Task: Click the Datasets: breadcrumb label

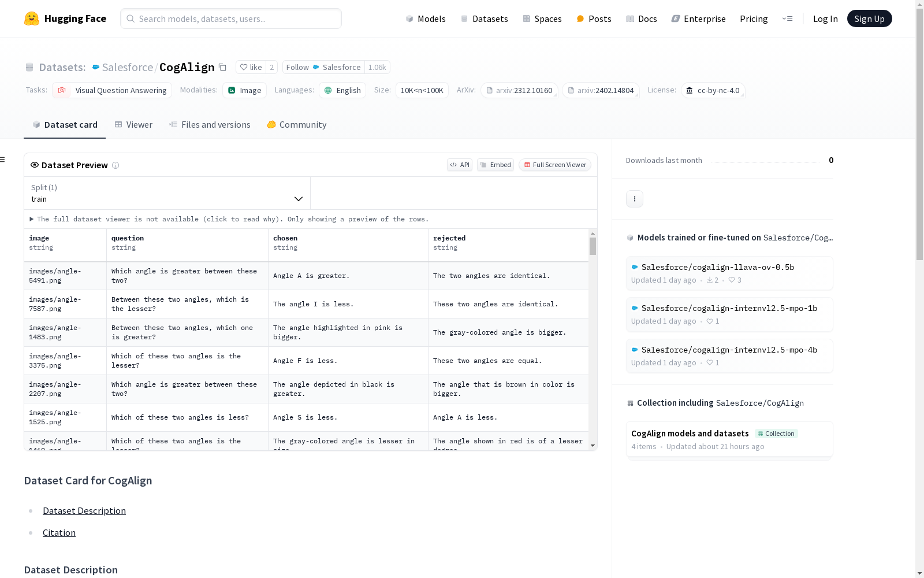Action: click(x=62, y=67)
